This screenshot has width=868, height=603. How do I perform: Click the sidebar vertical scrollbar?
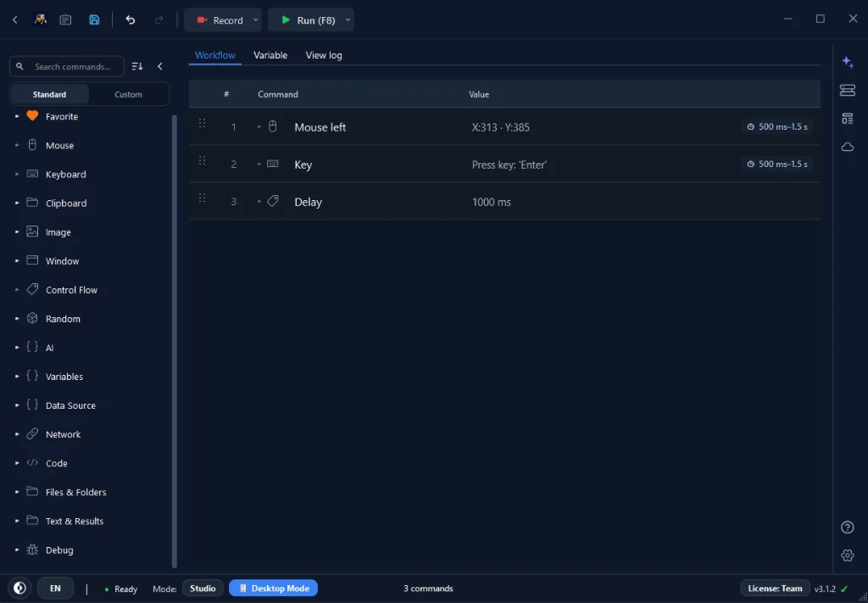175,341
